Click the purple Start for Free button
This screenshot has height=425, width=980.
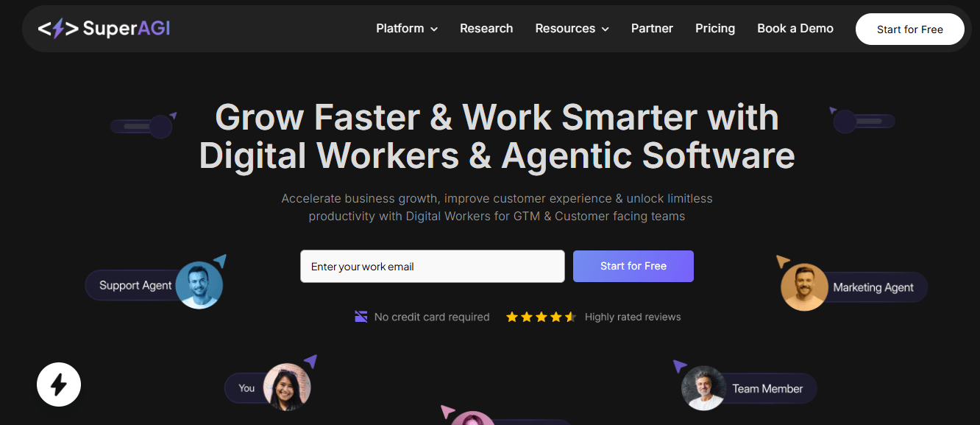(x=633, y=266)
